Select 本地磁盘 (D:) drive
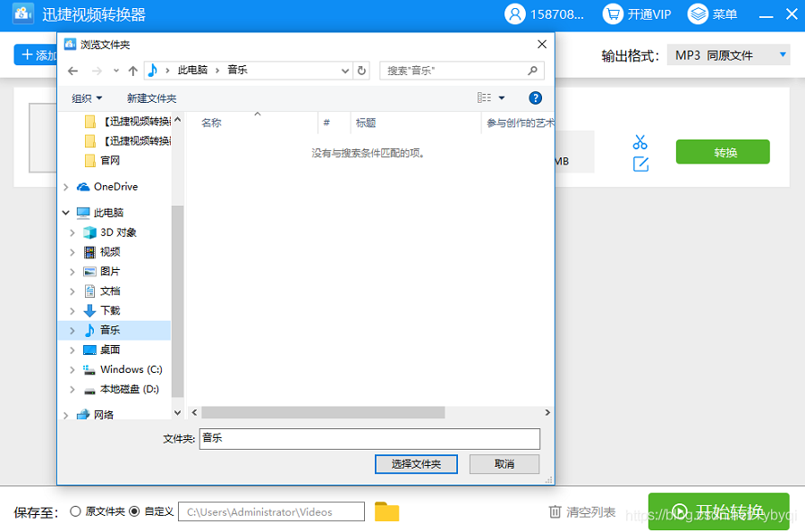Viewport: 805px width, 532px height. 130,389
